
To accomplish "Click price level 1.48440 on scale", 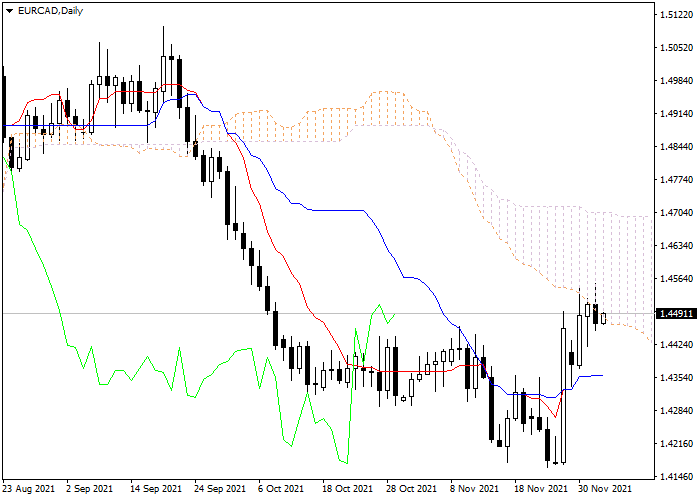I will [x=677, y=147].
